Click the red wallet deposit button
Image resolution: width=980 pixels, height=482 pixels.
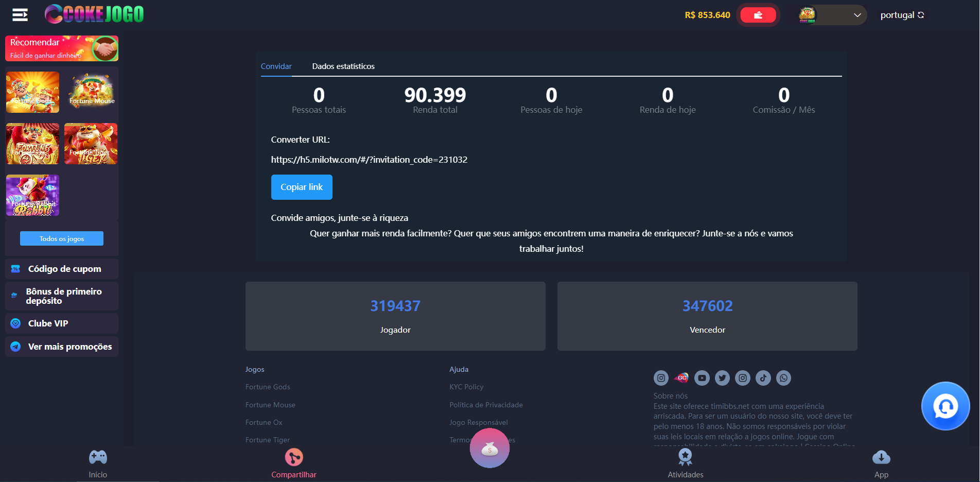(758, 15)
